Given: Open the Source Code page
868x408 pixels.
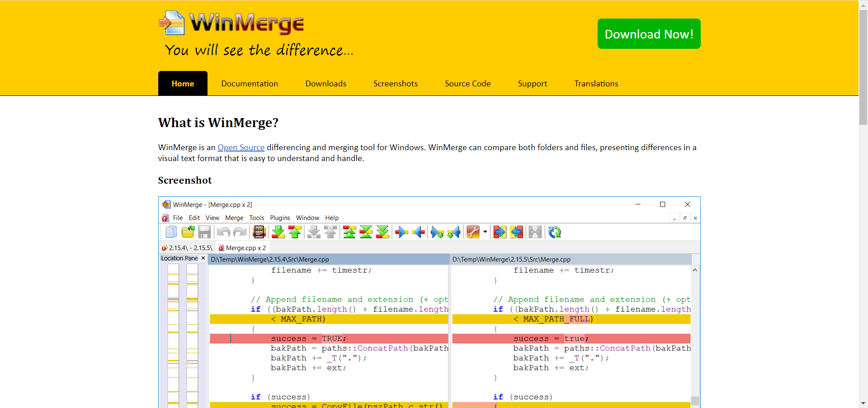Looking at the screenshot, I should [x=468, y=84].
